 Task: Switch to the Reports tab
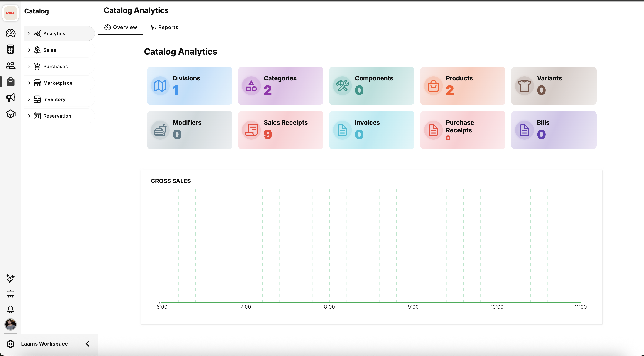pos(164,27)
